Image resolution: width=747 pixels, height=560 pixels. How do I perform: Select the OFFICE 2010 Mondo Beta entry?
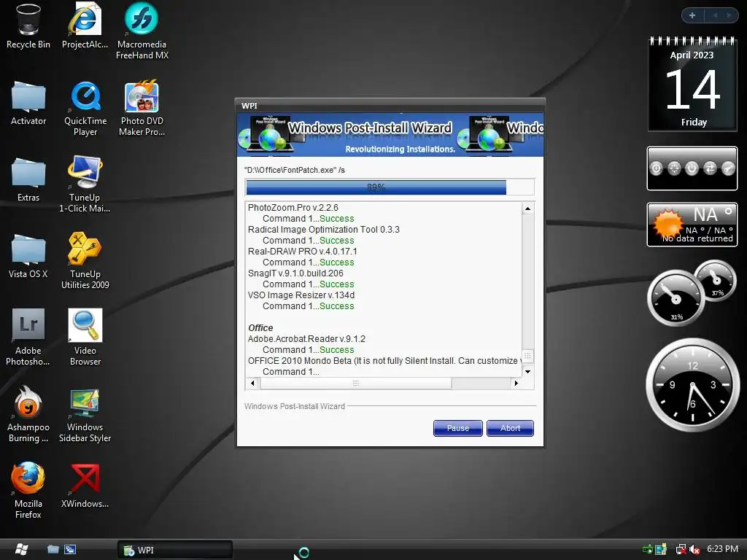coord(384,361)
